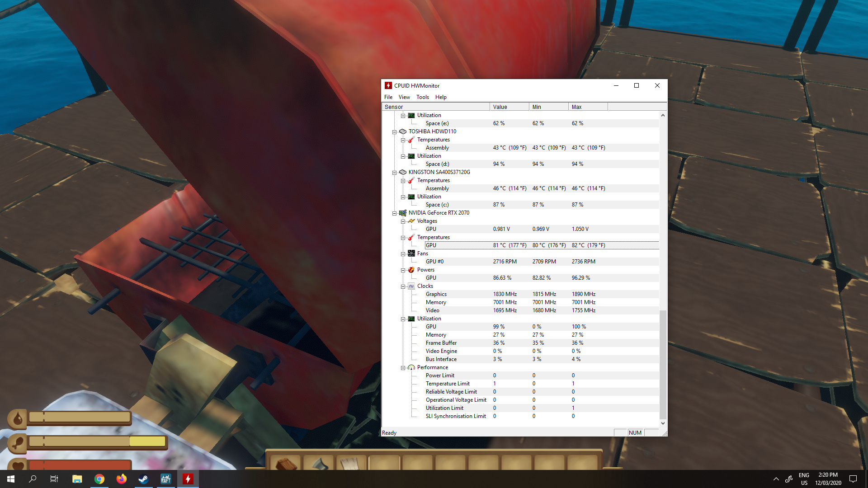Click the pen workspace tray icon
The image size is (868, 488).
coord(789,479)
